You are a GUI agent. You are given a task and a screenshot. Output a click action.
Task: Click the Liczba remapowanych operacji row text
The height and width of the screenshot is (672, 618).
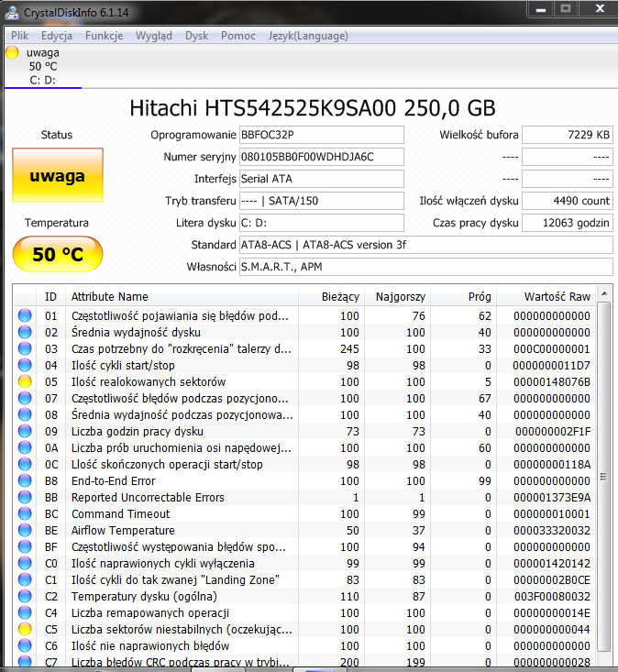click(x=150, y=612)
